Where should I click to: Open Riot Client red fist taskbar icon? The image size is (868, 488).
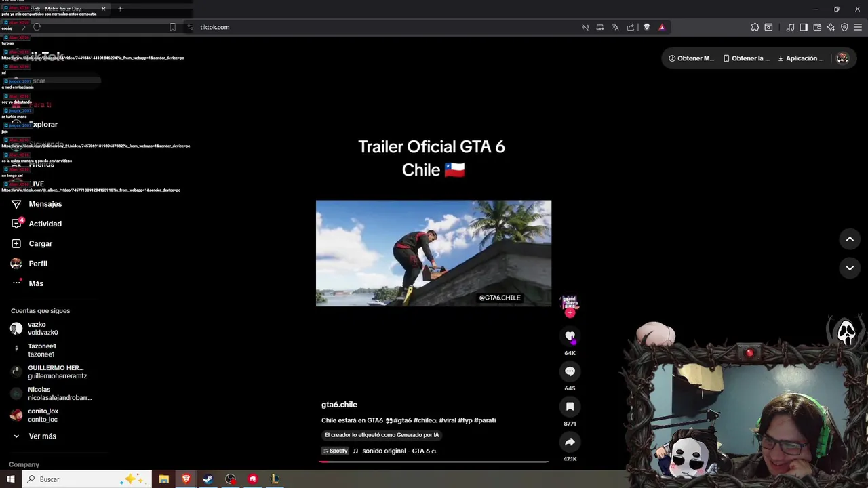coord(253,479)
